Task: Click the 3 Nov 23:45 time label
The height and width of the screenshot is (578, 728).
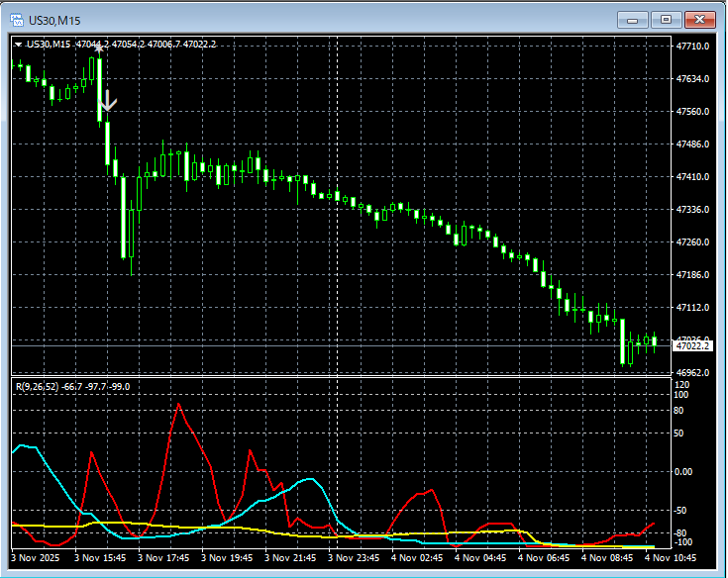Action: 355,558
